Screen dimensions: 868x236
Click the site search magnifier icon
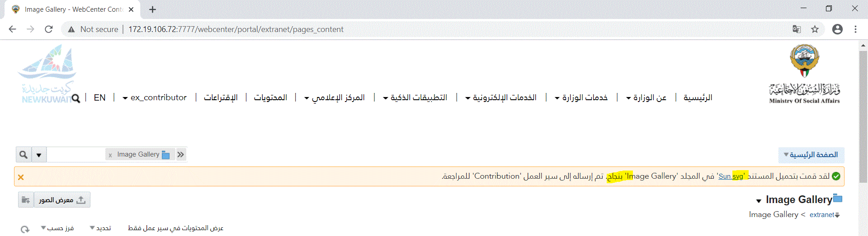(x=76, y=98)
